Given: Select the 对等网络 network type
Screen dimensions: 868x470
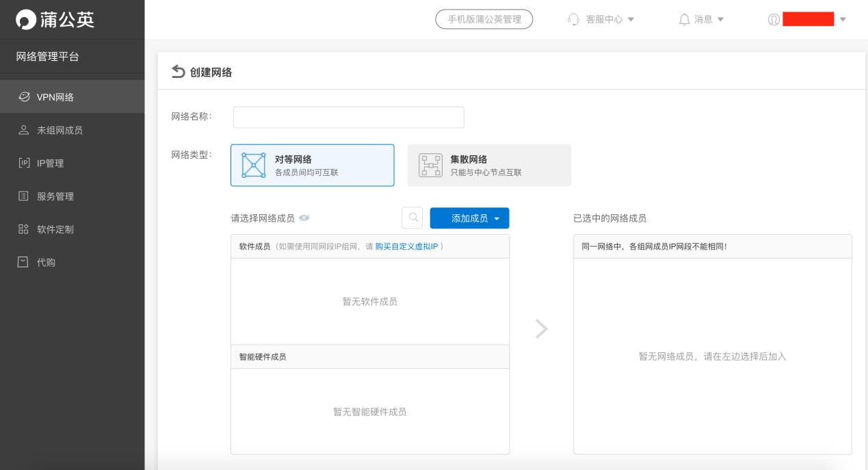Looking at the screenshot, I should point(312,164).
